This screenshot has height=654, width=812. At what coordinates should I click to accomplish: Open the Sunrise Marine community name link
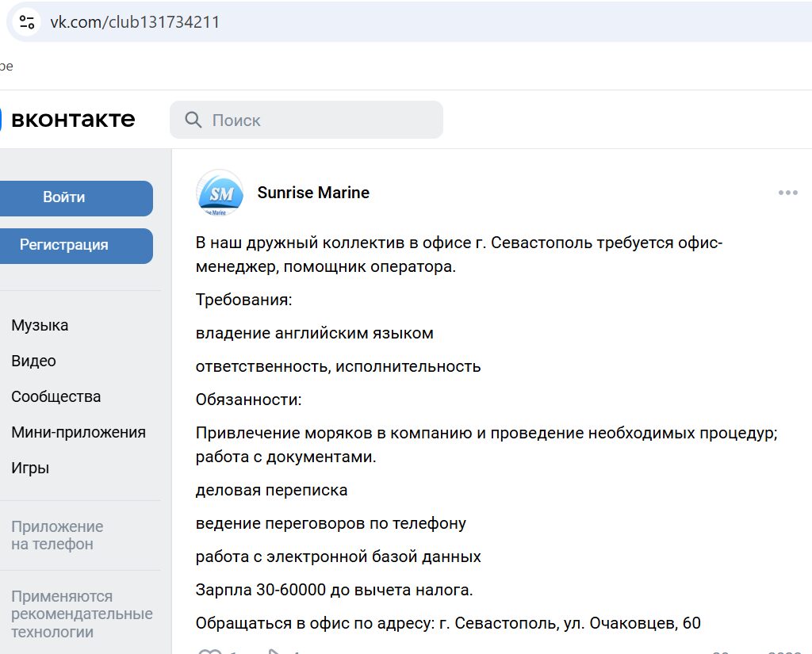pos(313,193)
